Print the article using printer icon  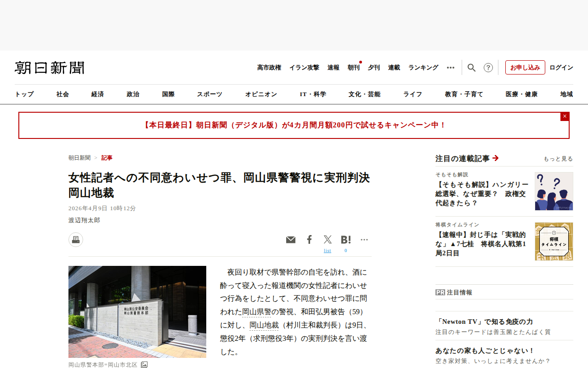[76, 240]
